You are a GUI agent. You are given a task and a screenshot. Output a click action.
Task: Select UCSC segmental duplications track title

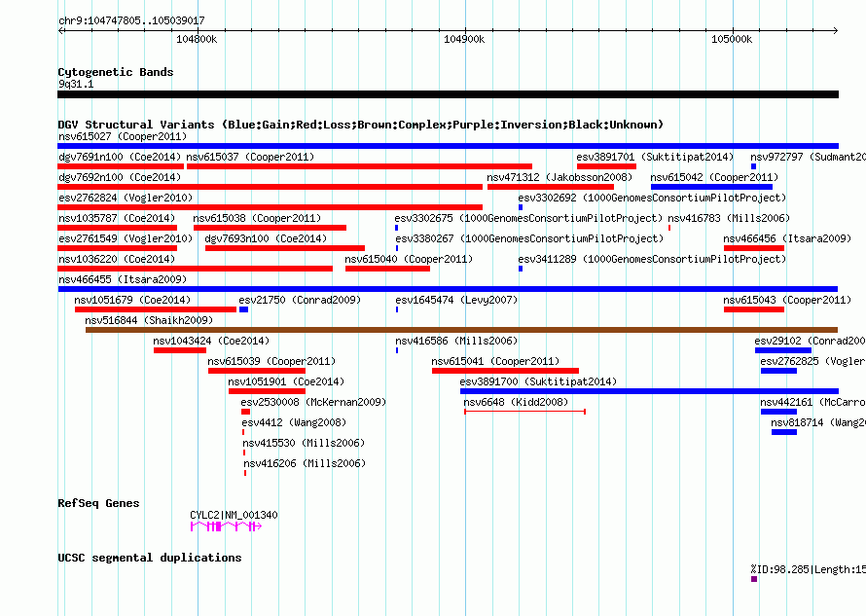point(150,558)
